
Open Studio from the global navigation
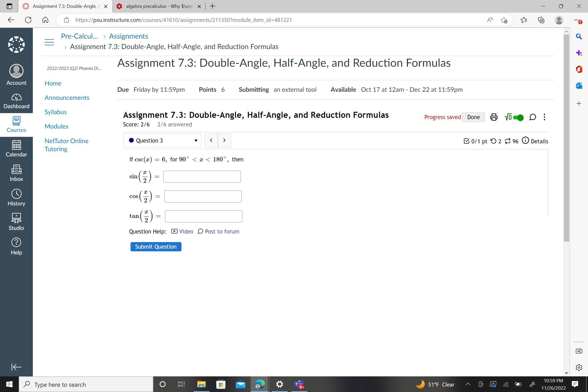click(16, 222)
